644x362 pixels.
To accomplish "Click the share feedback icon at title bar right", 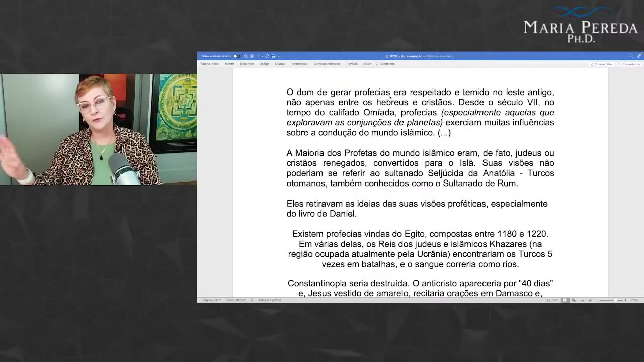I will (x=639, y=56).
